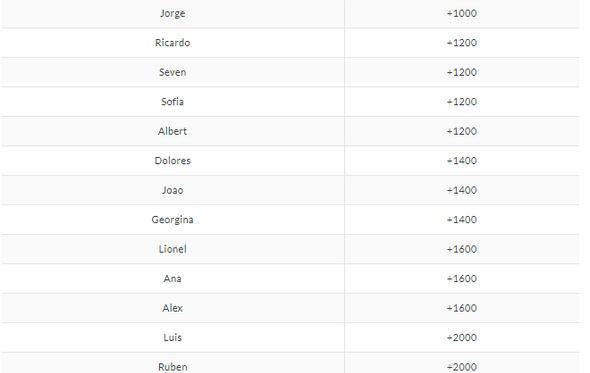This screenshot has height=373, width=590.
Task: Click the +1600 odds beside Alex
Action: (462, 308)
